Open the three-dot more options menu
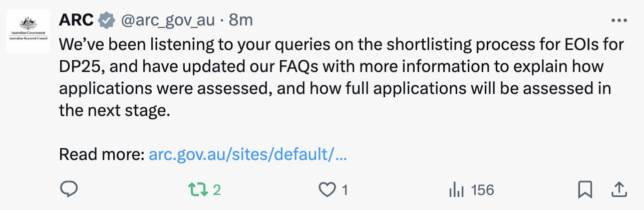 (x=619, y=20)
